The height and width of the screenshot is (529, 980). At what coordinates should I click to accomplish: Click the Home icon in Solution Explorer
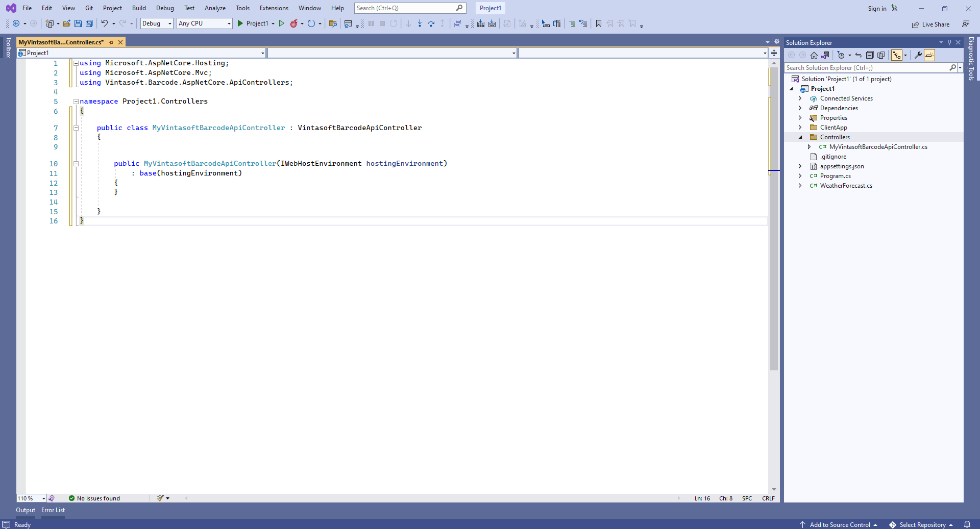tap(814, 55)
